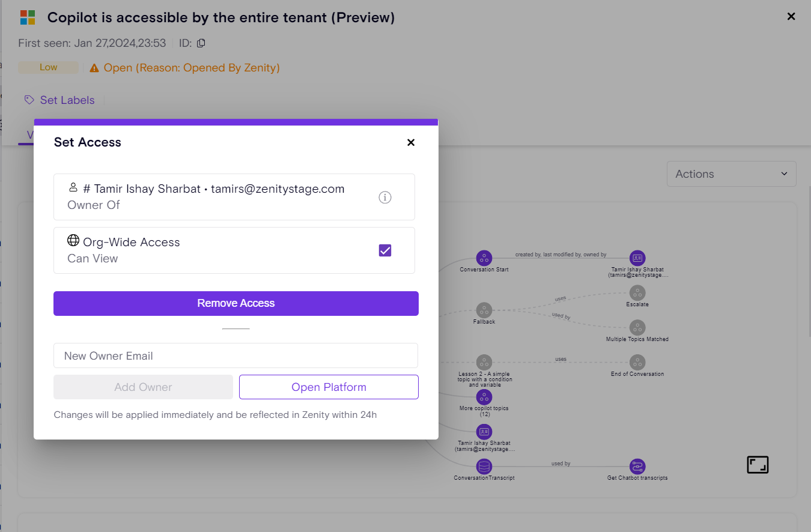
Task: Click the End of Conversation node
Action: (x=637, y=363)
